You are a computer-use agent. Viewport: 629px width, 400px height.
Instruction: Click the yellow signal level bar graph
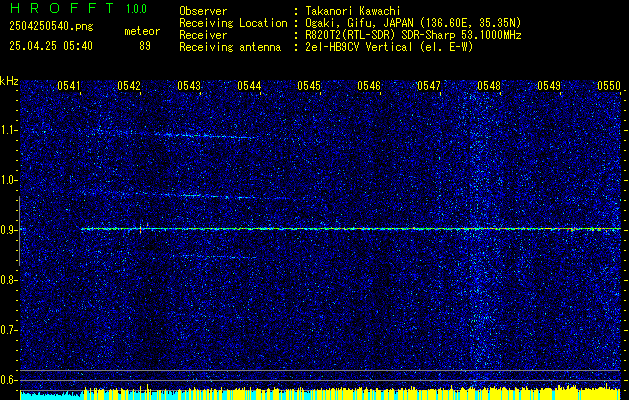353,393
